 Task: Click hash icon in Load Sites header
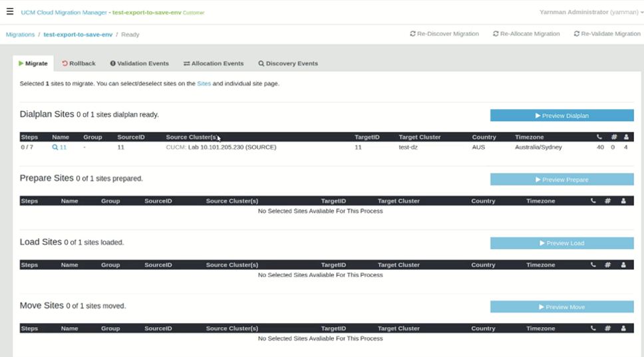[607, 265]
